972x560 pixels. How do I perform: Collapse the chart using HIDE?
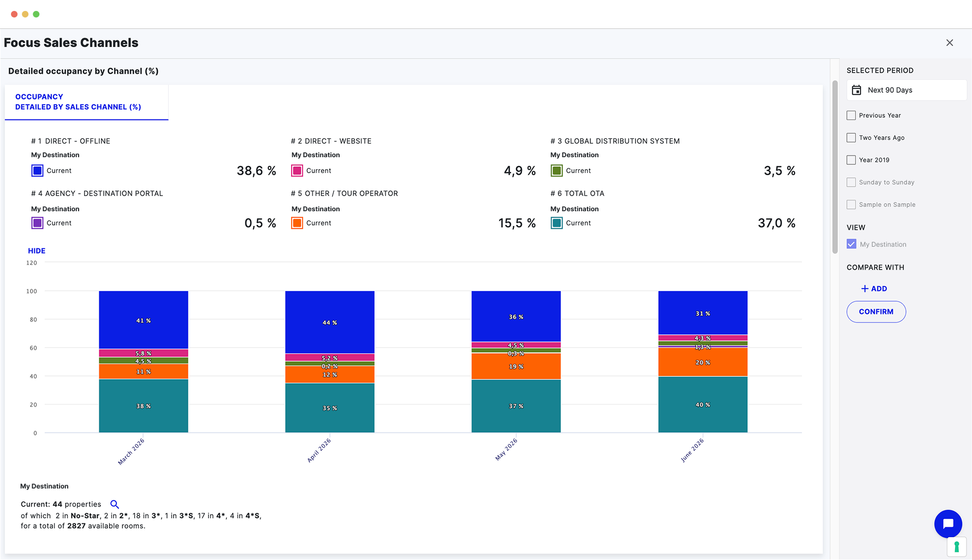37,251
